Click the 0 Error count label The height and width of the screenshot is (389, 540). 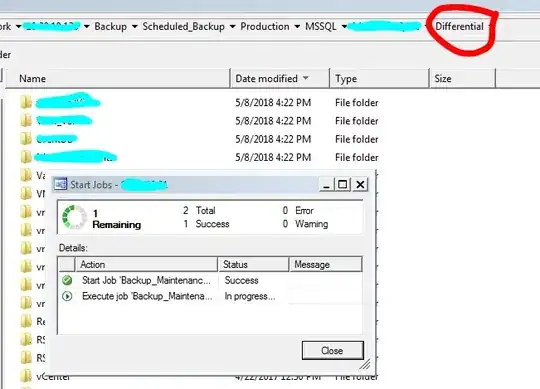click(298, 210)
